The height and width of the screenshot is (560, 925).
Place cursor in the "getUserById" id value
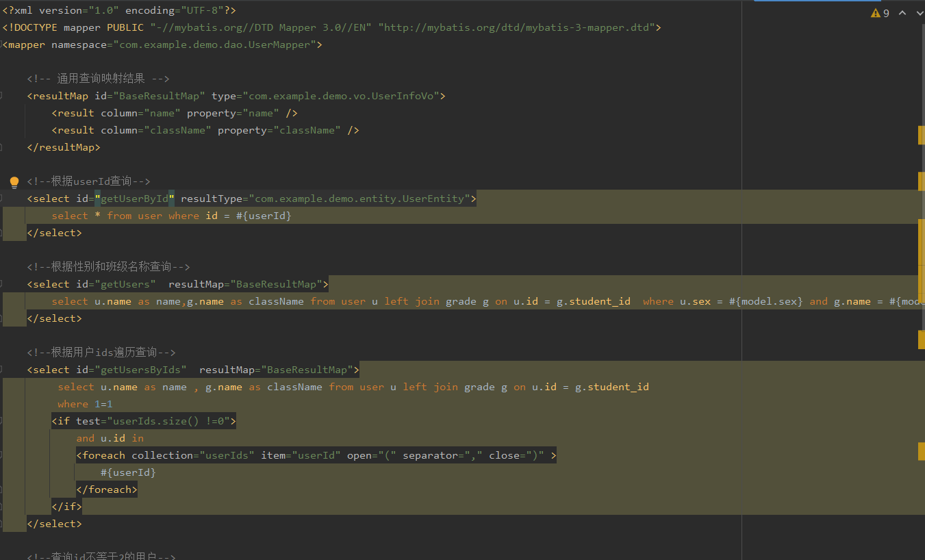135,199
